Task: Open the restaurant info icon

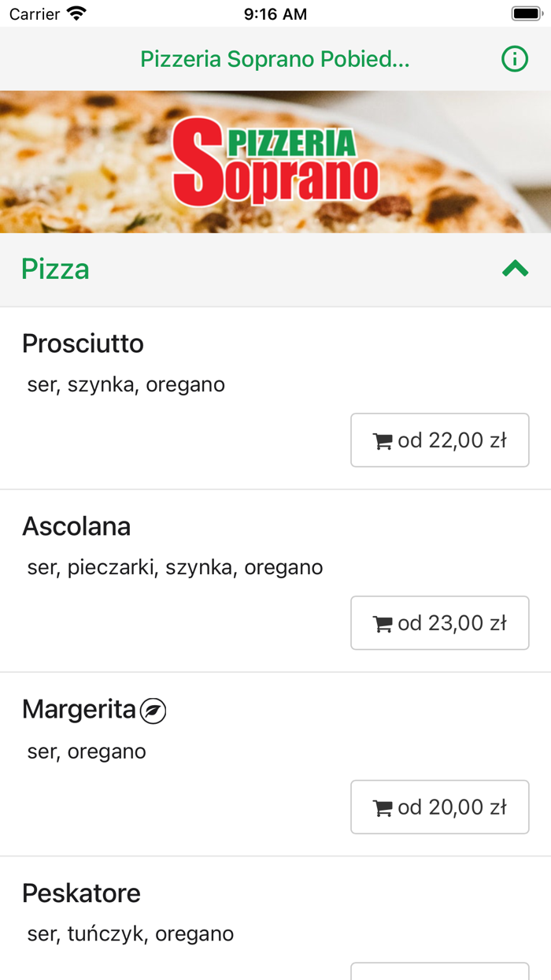Action: point(515,58)
